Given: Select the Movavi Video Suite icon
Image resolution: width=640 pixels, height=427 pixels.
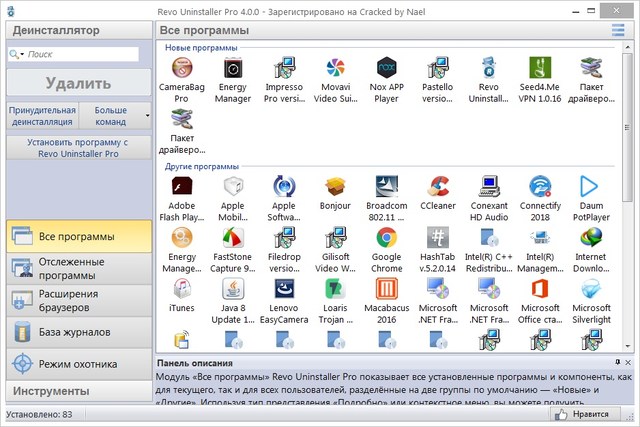Looking at the screenshot, I should [335, 69].
